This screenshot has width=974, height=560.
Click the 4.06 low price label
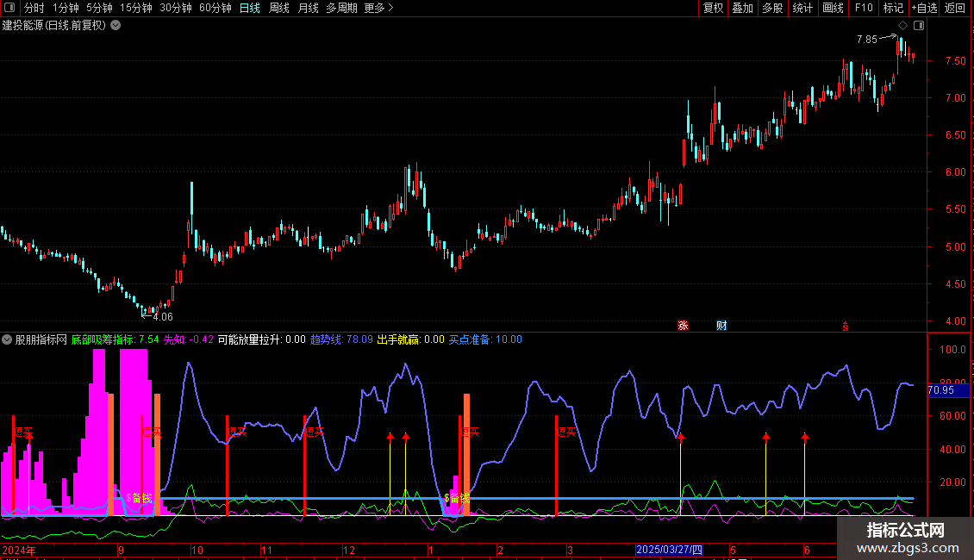click(x=163, y=317)
